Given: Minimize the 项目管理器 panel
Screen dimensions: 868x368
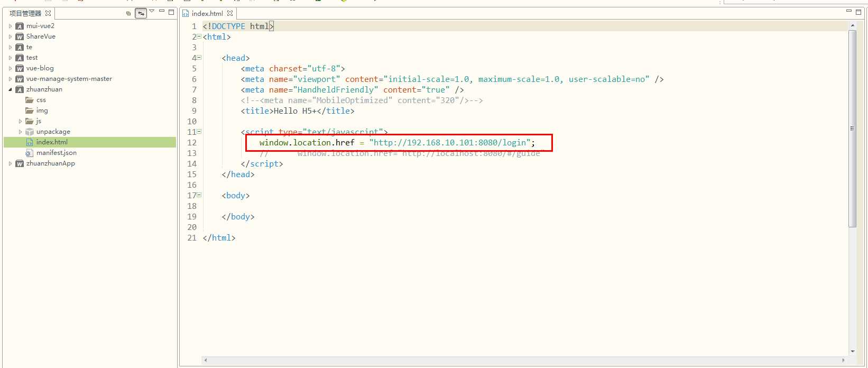Looking at the screenshot, I should click(x=162, y=12).
